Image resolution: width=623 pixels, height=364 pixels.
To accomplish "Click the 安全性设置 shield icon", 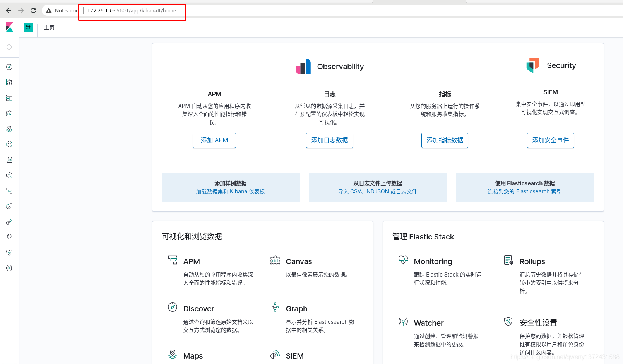I will 508,321.
